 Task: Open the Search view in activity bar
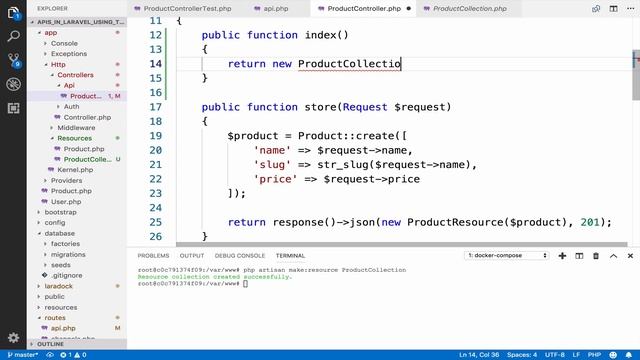click(13, 36)
